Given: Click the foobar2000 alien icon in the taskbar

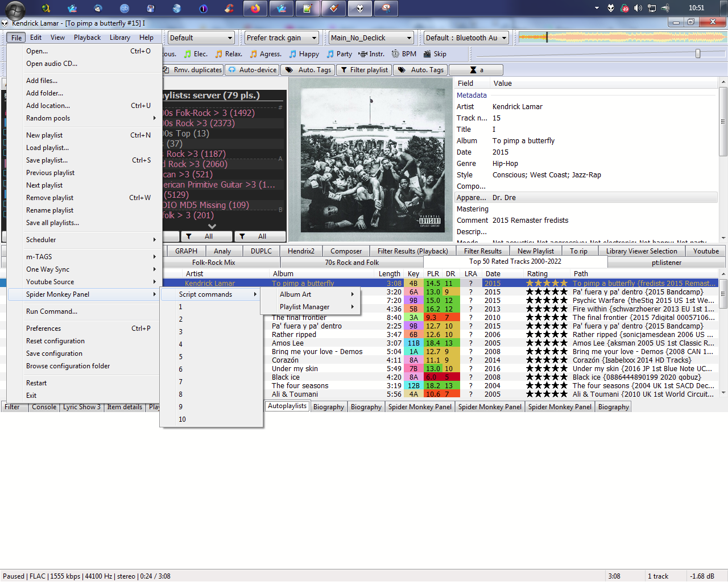Looking at the screenshot, I should coord(360,9).
